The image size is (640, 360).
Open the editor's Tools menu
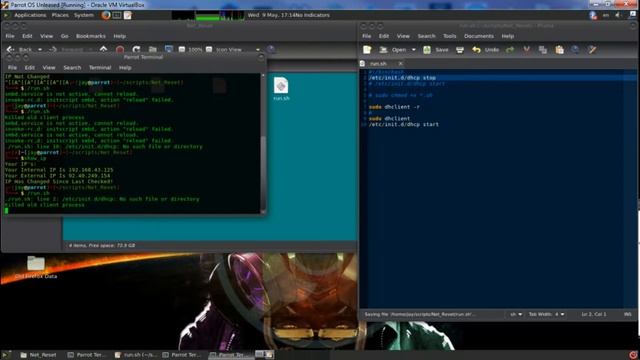449,36
